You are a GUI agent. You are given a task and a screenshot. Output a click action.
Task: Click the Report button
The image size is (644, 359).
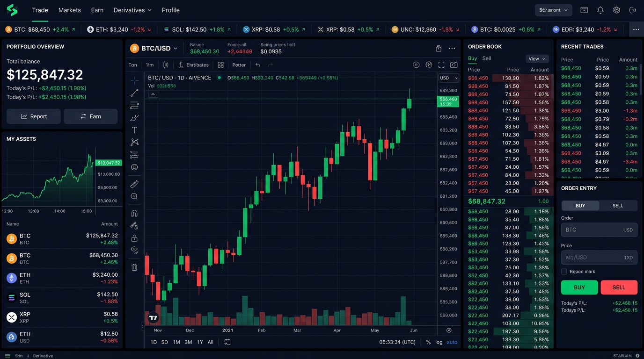(34, 116)
